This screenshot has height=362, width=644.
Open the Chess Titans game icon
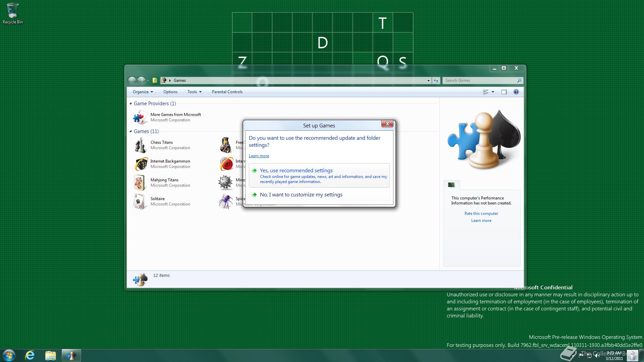pos(140,145)
